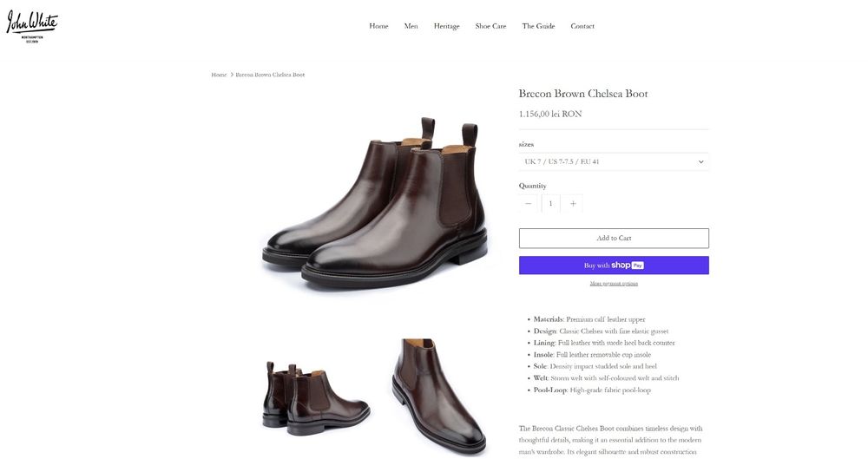Go to the Men menu
Image resolution: width=868 pixels, height=459 pixels.
coord(411,26)
